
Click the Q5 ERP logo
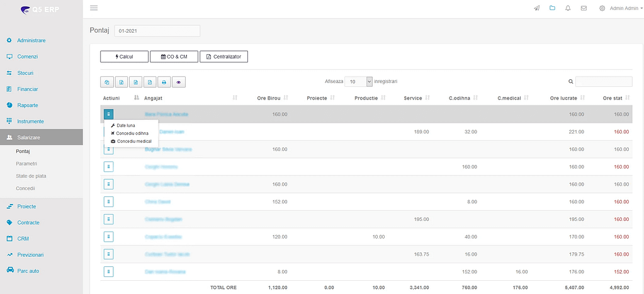click(x=40, y=9)
